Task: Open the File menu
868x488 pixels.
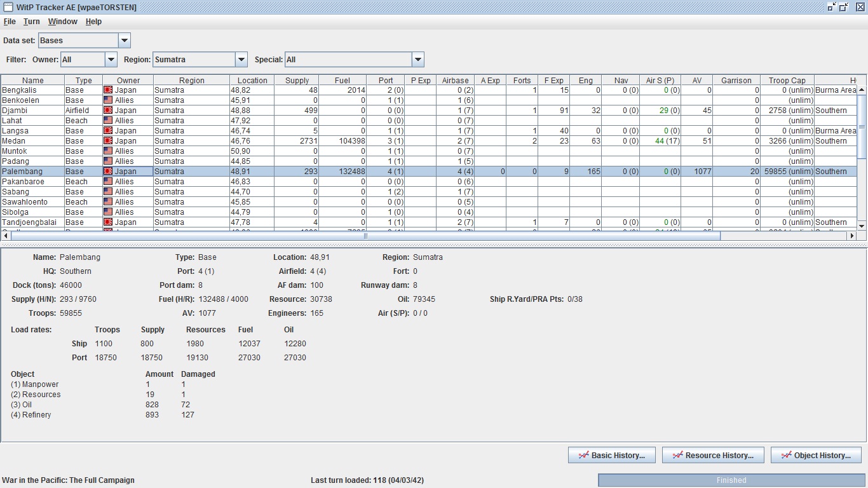Action: [10, 22]
